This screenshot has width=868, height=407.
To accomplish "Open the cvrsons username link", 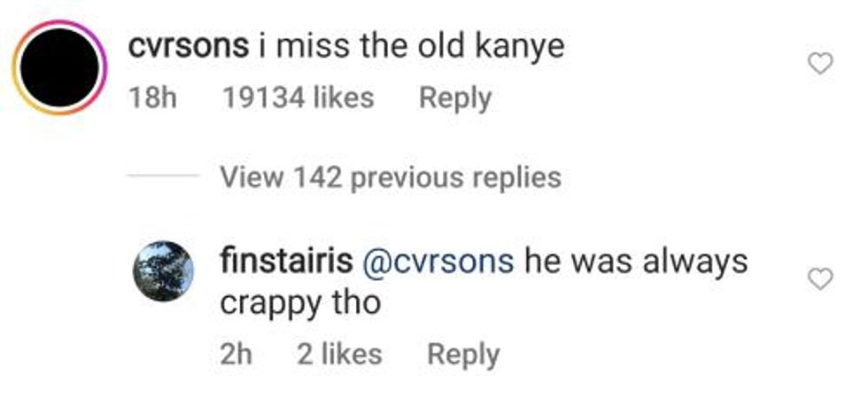I will coord(188,46).
